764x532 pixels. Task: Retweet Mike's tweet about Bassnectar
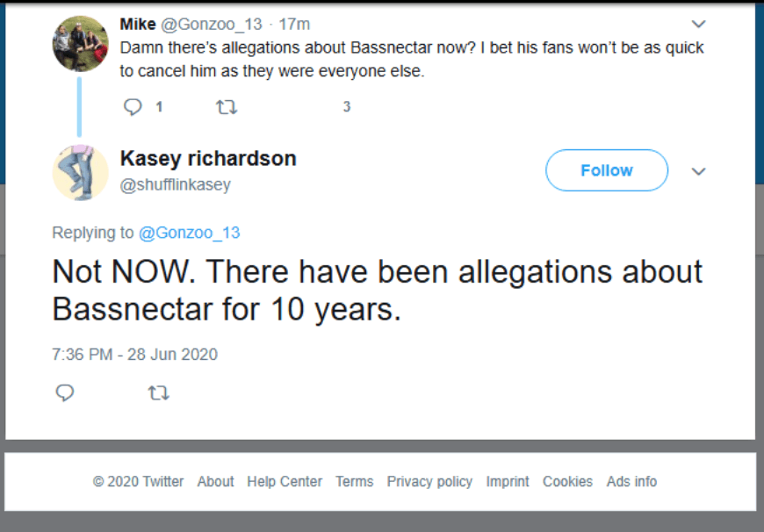coord(226,107)
